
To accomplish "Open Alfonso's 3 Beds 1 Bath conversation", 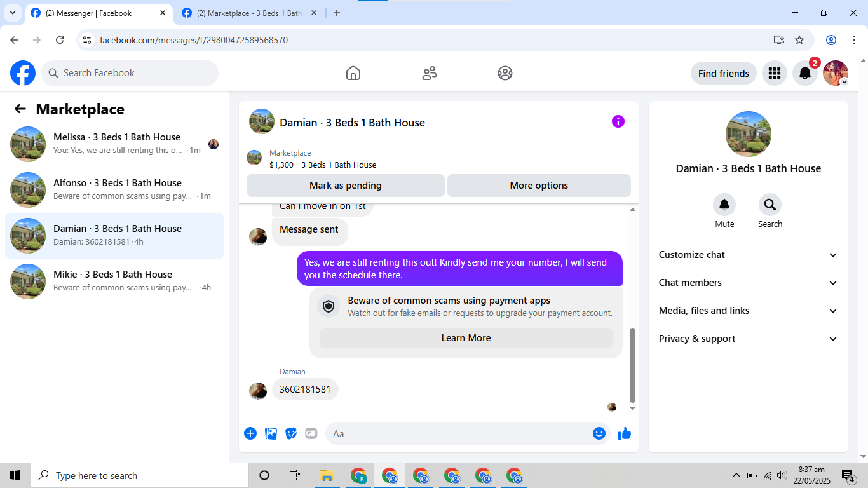I will [x=114, y=190].
